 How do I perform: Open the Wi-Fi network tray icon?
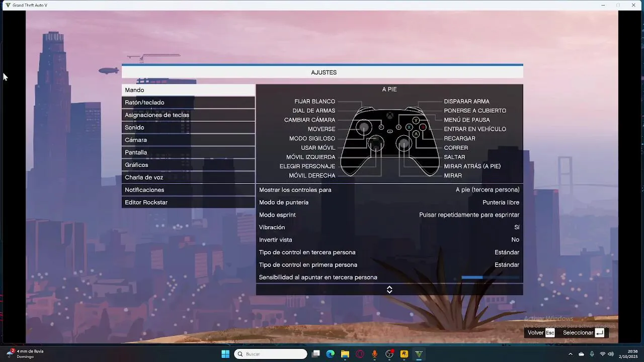(602, 354)
